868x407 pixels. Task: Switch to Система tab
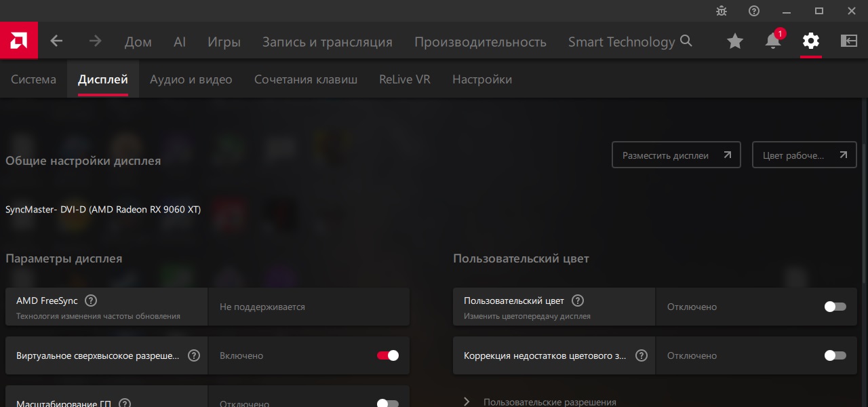(x=33, y=79)
